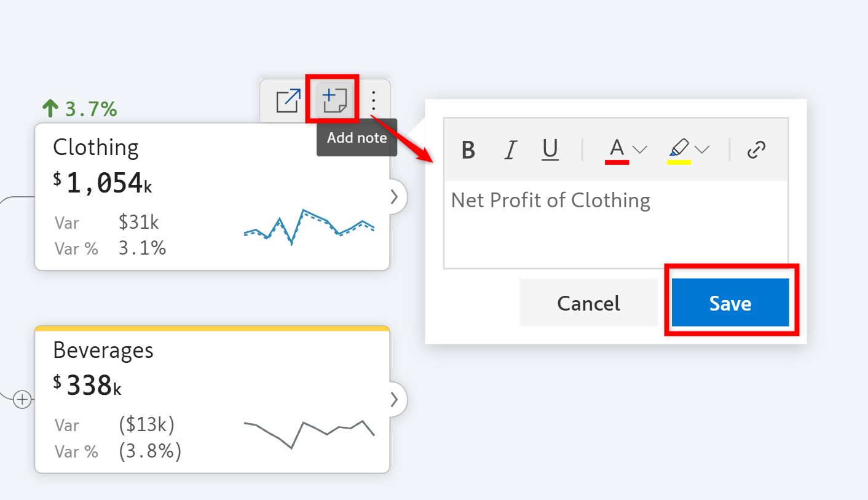
Task: Insert a hyperlink using the link icon
Action: 756,149
